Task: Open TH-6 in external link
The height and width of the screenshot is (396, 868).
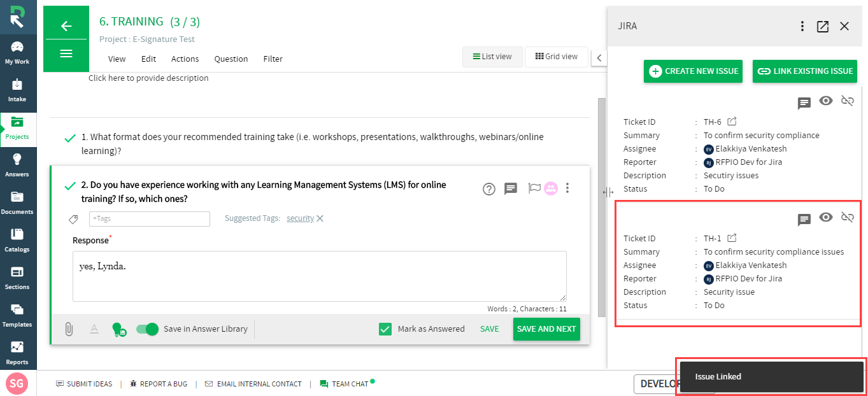Action: point(732,121)
